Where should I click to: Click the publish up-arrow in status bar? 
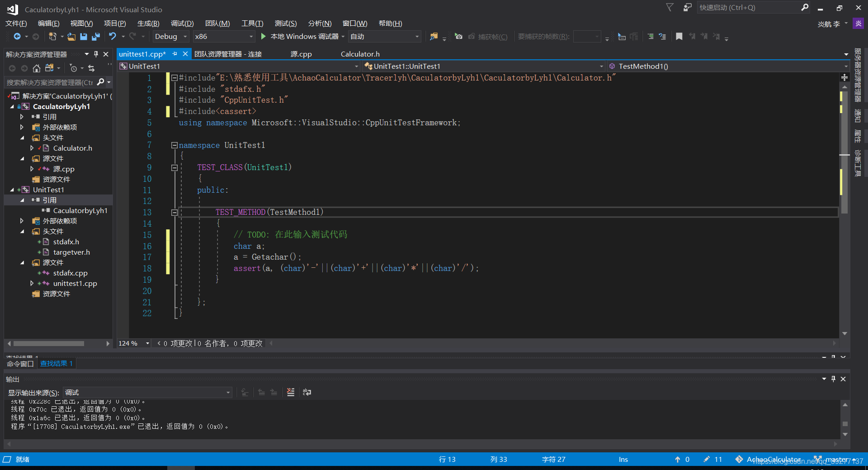tap(677, 459)
